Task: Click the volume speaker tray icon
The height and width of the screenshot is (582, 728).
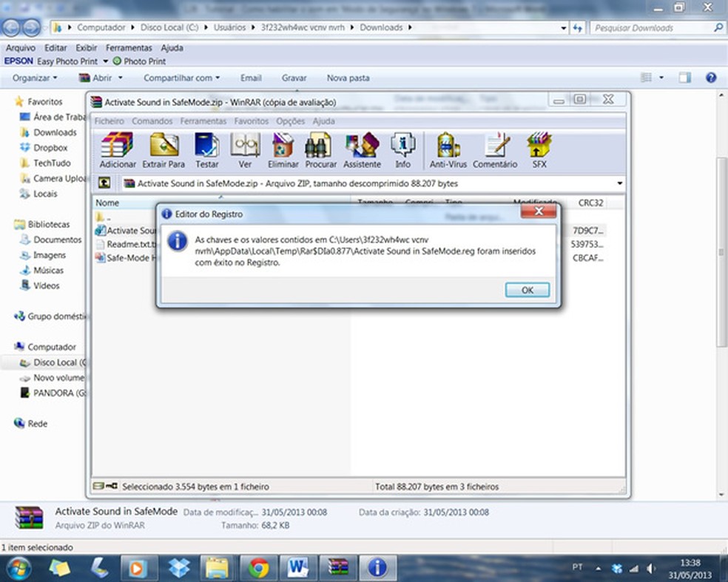Action: tap(651, 568)
